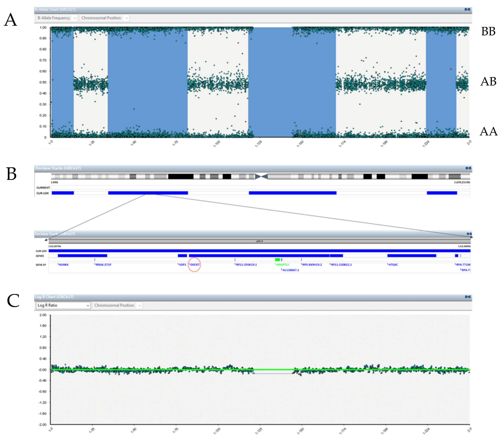Viewport: 504px width, 440px height.
Task: Click the left arrow of the zoomed track
Action: pyautogui.click(x=46, y=240)
